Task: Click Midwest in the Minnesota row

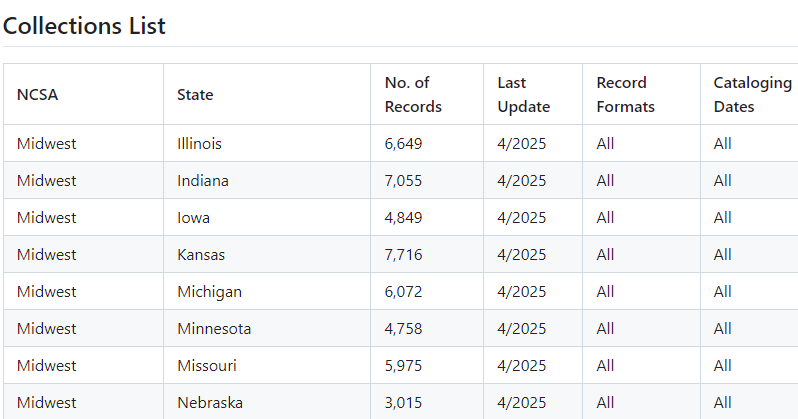Action: [x=46, y=329]
